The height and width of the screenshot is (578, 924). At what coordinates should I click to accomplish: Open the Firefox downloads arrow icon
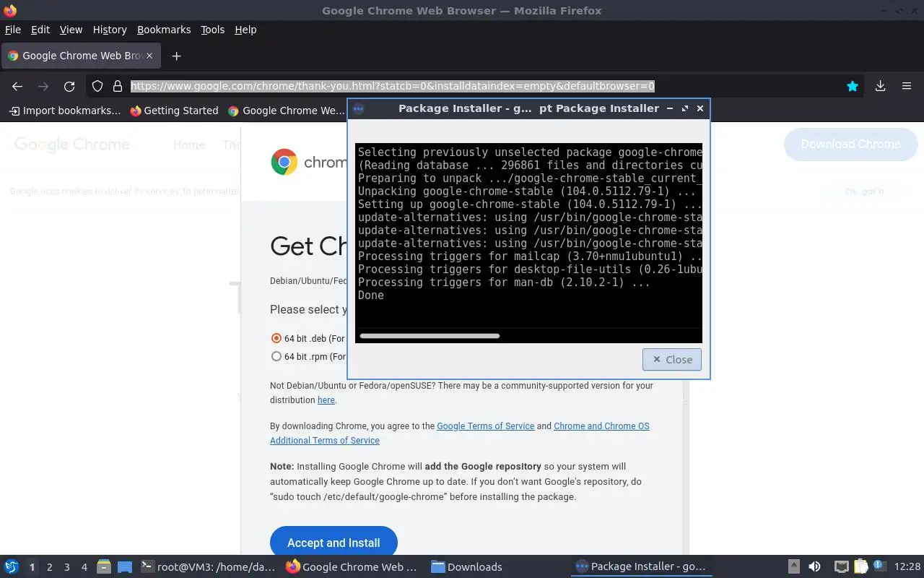[880, 86]
